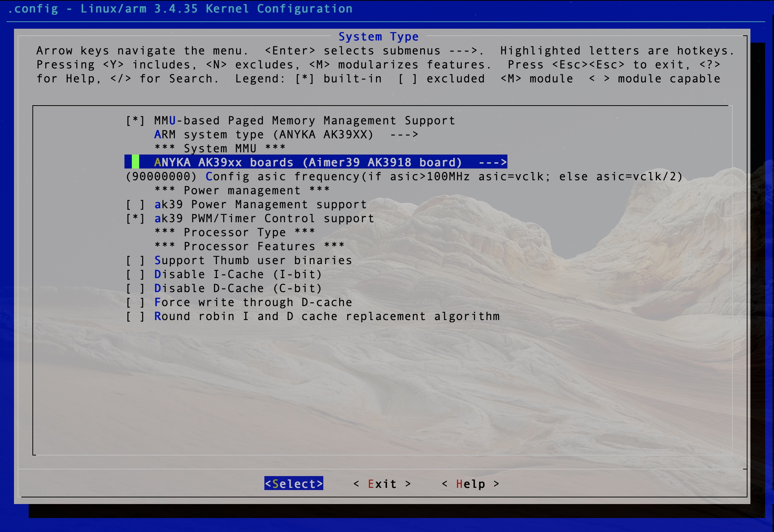Enable ak39 Power Management support checkbox

coord(135,205)
